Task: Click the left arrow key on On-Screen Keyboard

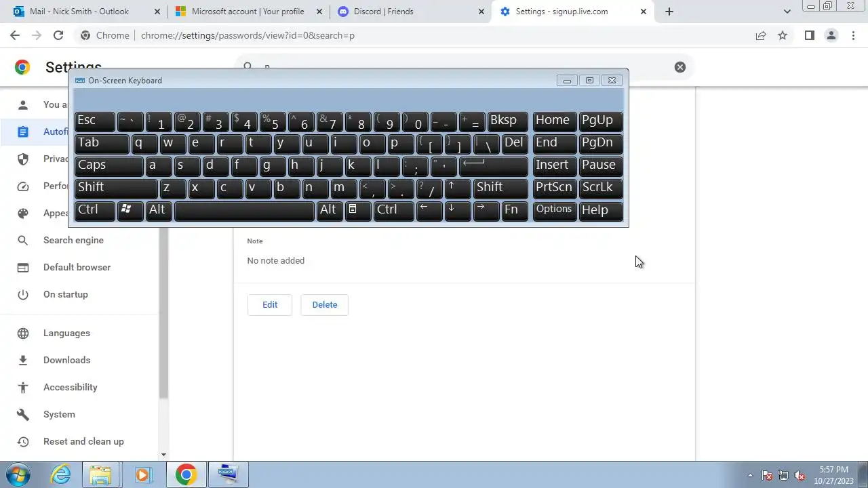Action: [429, 211]
